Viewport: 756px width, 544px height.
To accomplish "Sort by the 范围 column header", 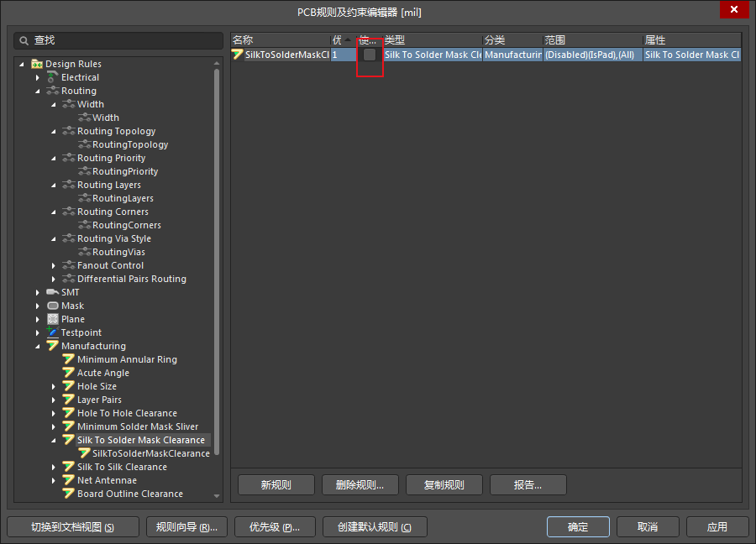I will pos(593,40).
